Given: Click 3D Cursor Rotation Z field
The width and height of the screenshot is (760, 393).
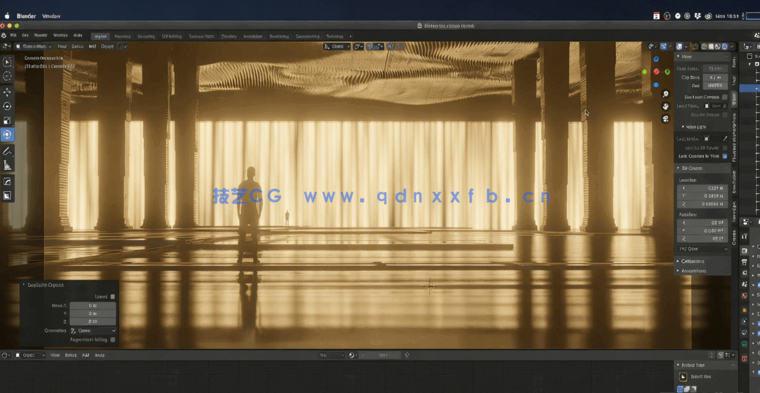Looking at the screenshot, I should [x=702, y=239].
